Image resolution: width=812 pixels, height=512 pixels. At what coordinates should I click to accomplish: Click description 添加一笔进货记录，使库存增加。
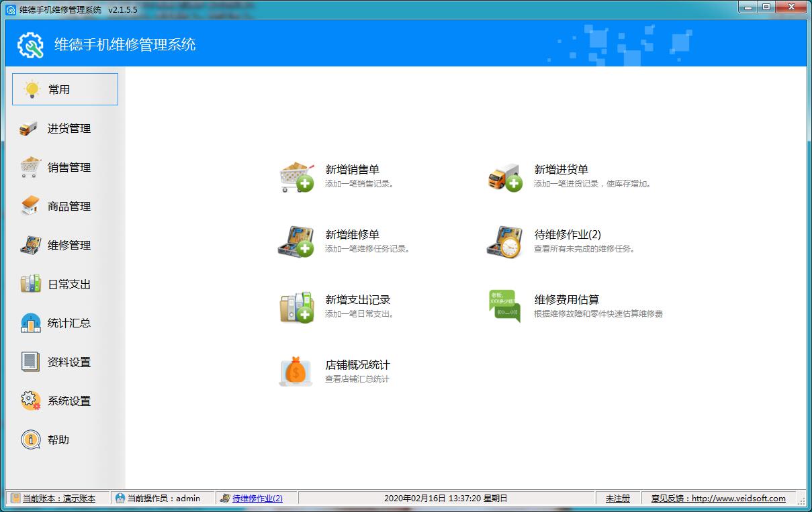pyautogui.click(x=593, y=183)
